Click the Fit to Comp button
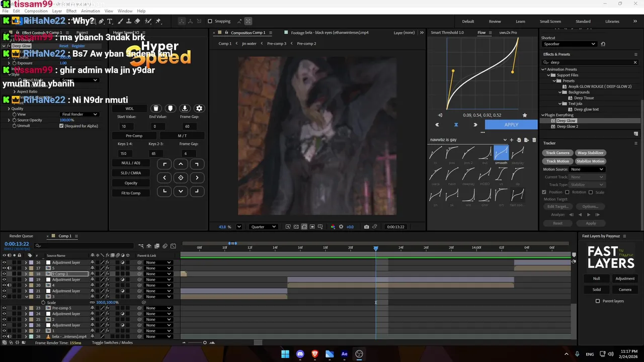 (131, 193)
